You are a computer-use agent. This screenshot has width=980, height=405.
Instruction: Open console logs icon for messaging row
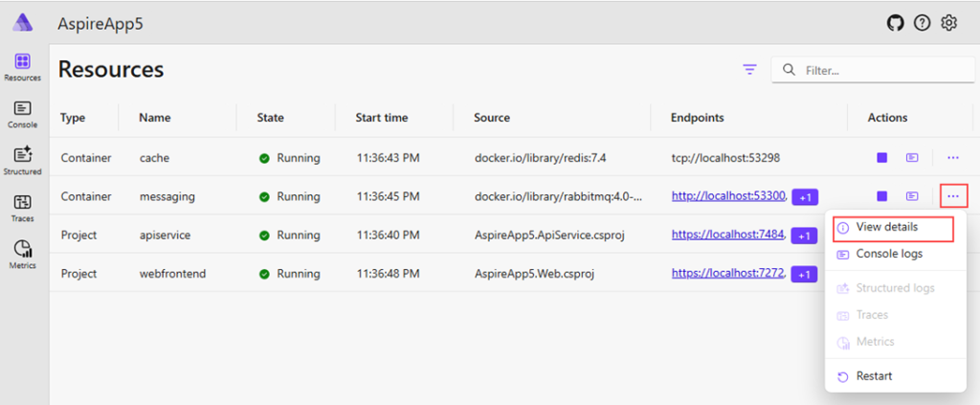pos(912,196)
